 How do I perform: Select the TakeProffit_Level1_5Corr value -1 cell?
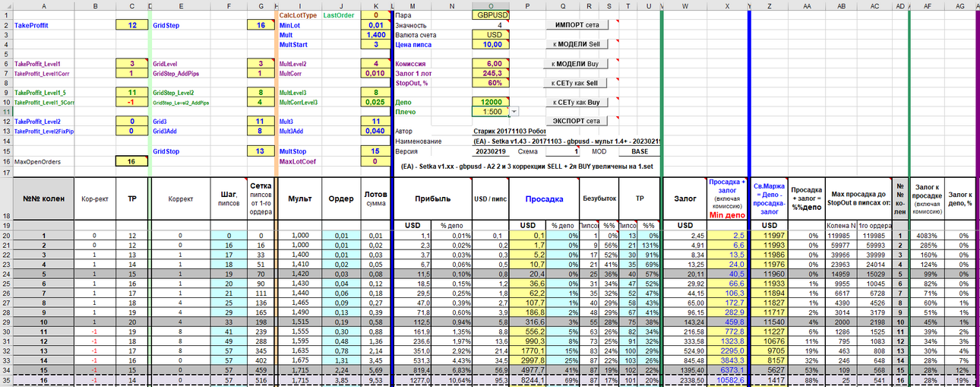tap(132, 102)
